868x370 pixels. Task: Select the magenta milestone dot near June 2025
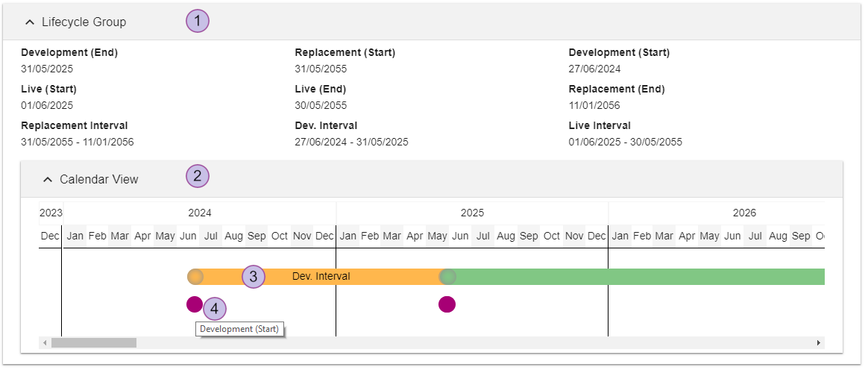pyautogui.click(x=447, y=304)
